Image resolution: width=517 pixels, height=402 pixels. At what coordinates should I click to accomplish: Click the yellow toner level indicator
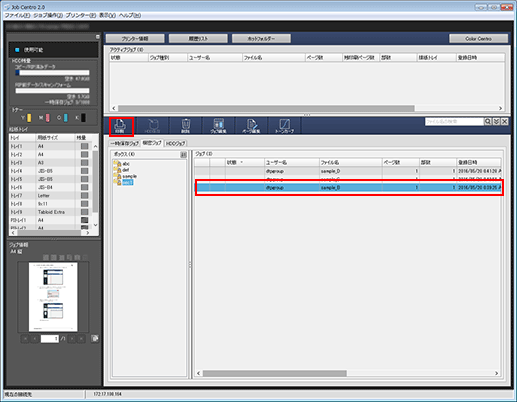click(x=29, y=118)
